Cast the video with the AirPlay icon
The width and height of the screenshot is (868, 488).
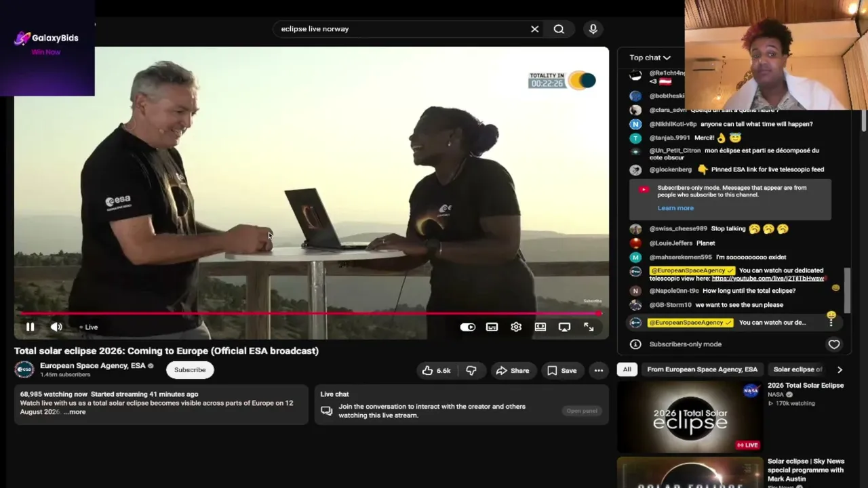coord(564,327)
